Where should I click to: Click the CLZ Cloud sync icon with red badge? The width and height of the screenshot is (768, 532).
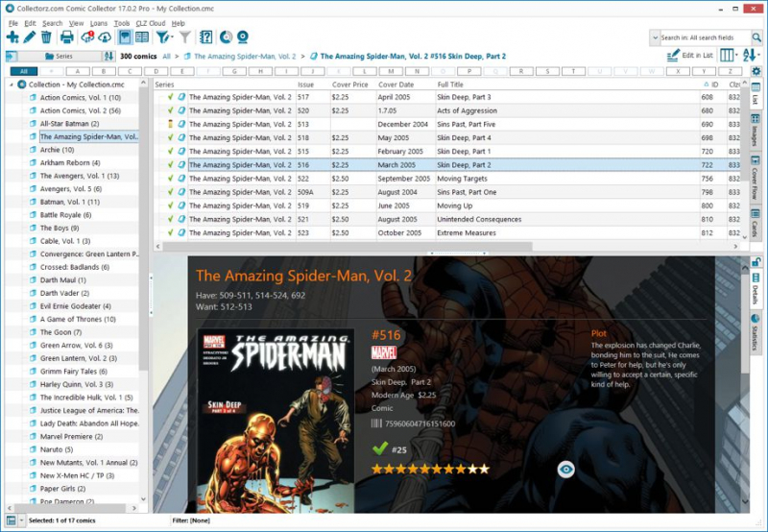pos(87,37)
